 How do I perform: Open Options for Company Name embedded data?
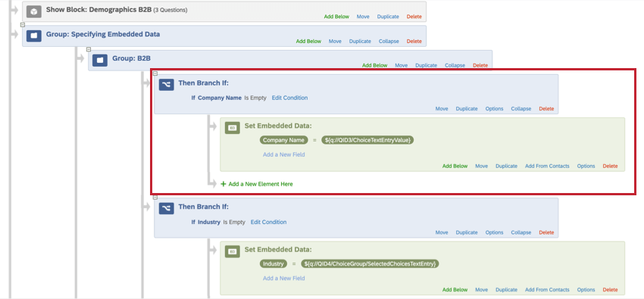point(586,166)
